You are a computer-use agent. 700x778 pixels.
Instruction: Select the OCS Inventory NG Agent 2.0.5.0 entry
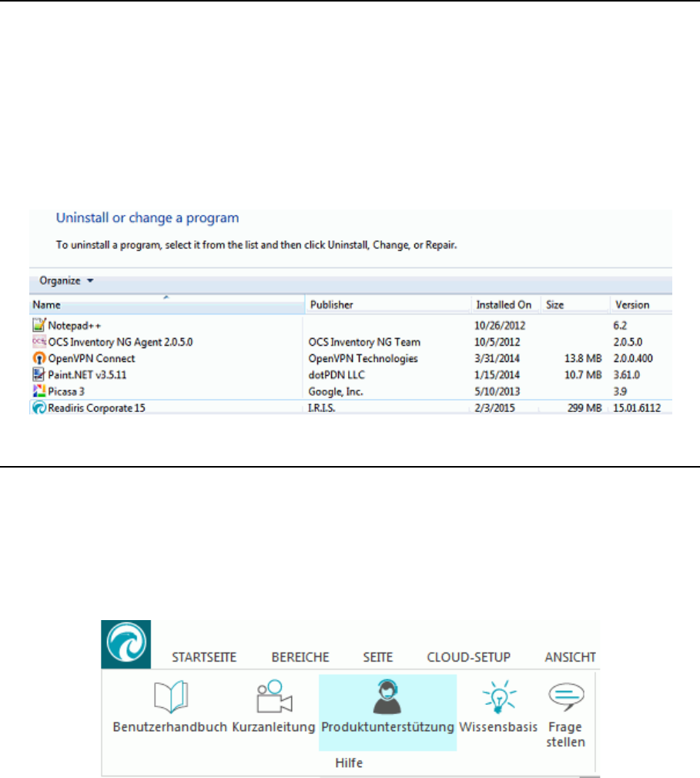[120, 342]
